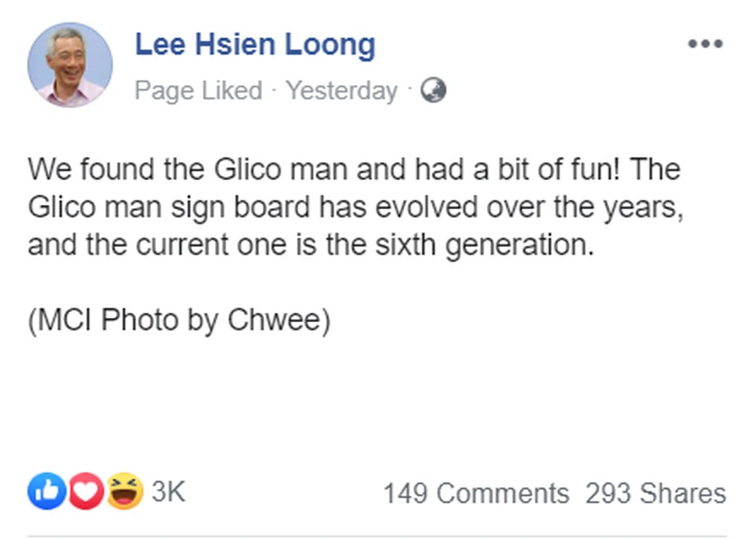Click the "(MCI Photo by Chwee)" credit line

179,321
